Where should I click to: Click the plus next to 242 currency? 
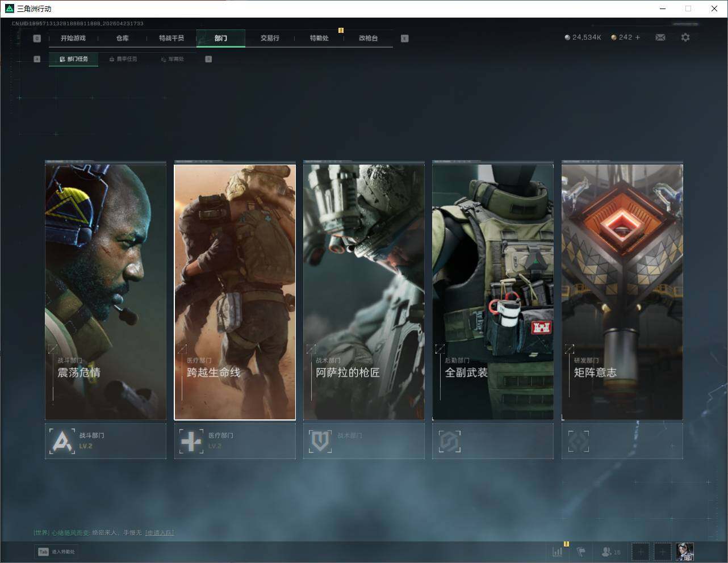pyautogui.click(x=638, y=37)
